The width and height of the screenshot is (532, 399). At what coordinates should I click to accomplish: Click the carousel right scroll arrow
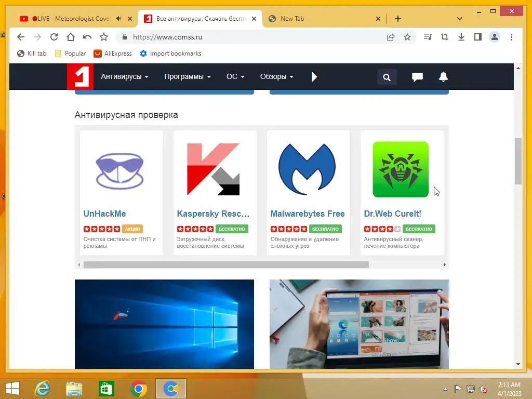[x=445, y=264]
